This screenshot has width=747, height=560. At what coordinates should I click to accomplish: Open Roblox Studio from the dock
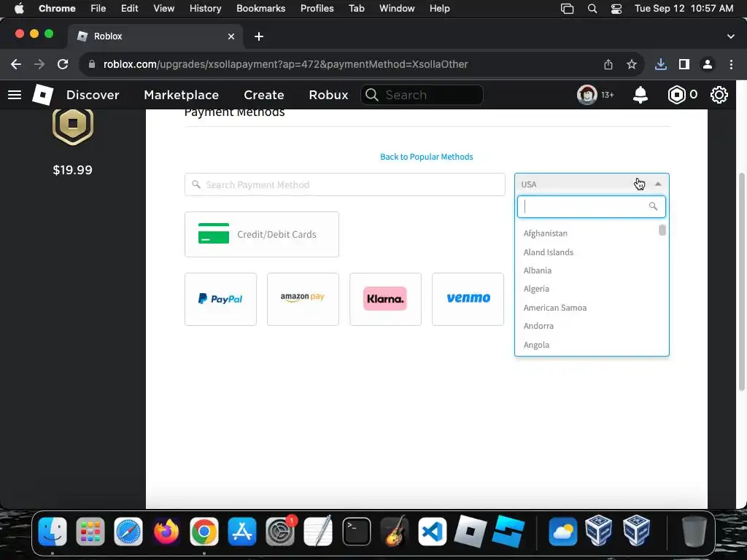point(508,532)
